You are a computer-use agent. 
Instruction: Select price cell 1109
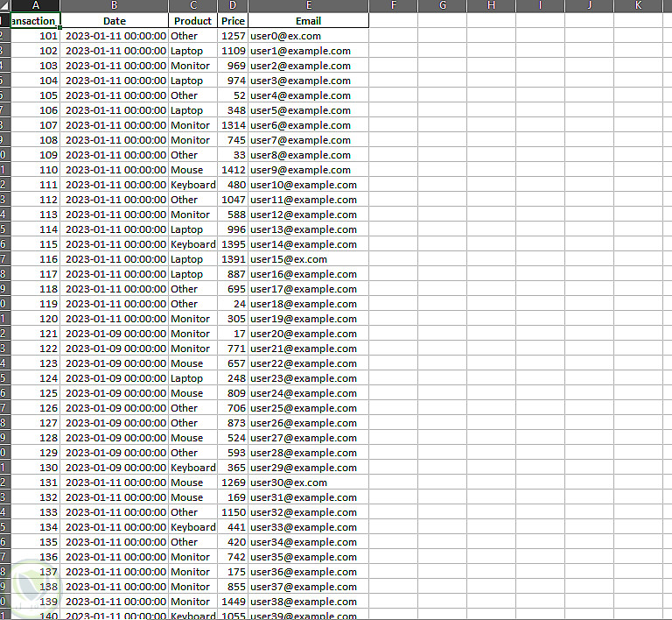(x=233, y=51)
